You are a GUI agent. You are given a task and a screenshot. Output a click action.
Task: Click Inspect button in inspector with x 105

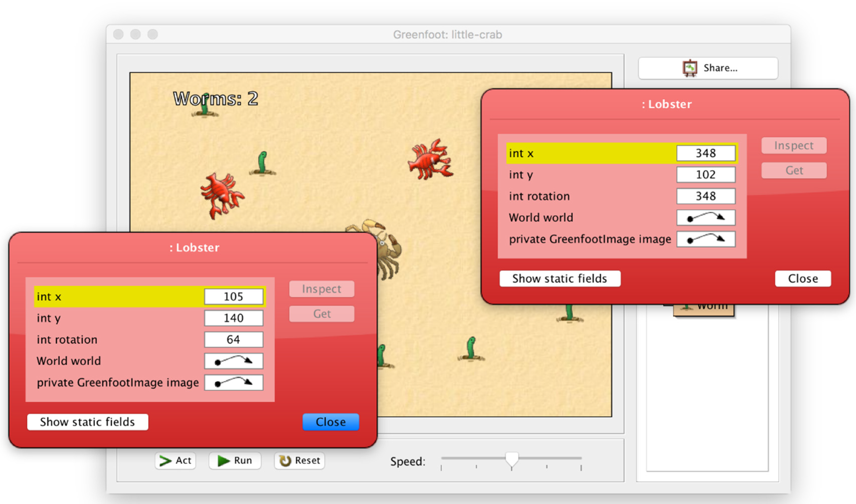[322, 289]
